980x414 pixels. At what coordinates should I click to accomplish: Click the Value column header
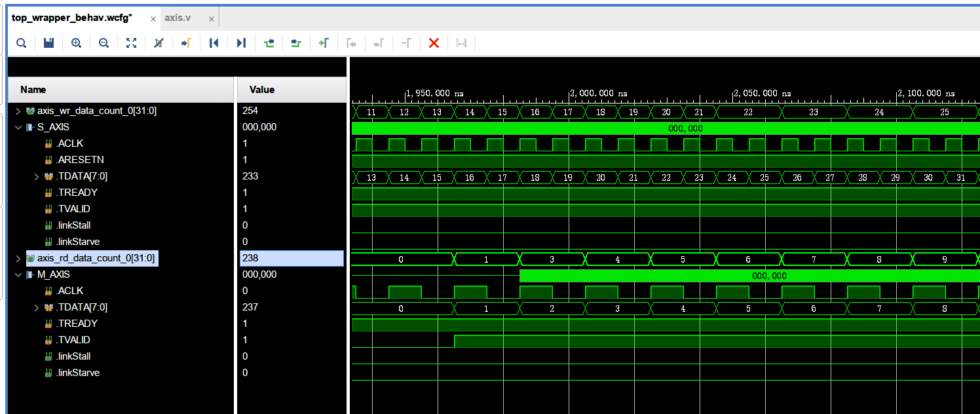292,90
